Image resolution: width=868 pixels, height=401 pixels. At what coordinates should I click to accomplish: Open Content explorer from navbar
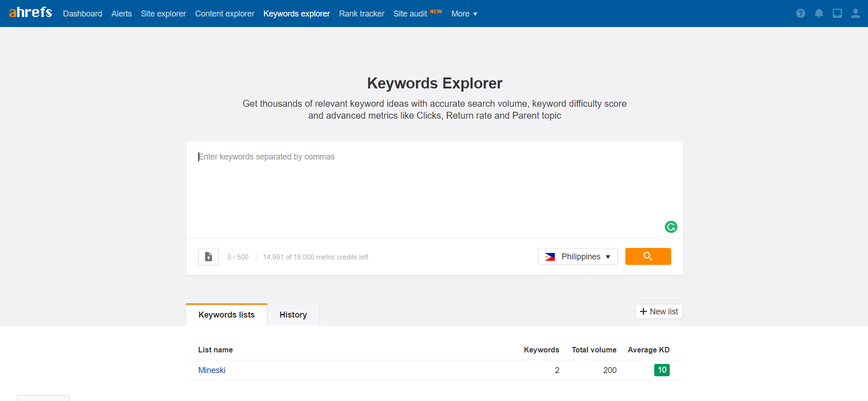224,14
